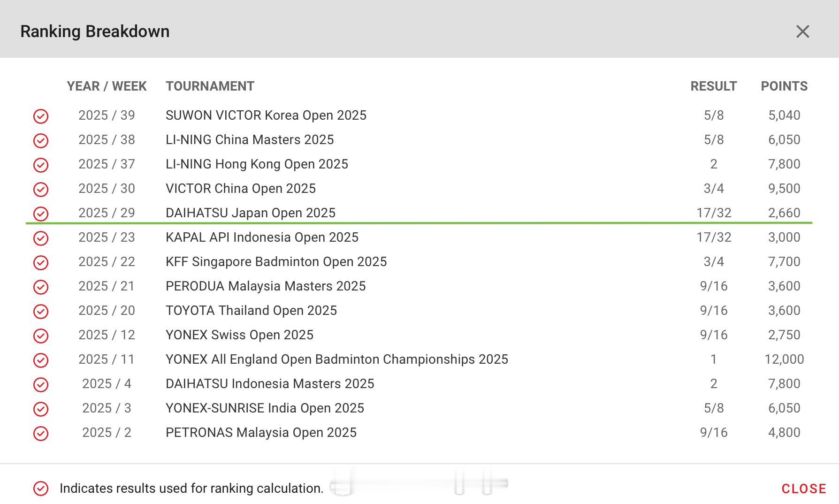This screenshot has height=504, width=839.
Task: Click the red CLOSE button
Action: [804, 489]
